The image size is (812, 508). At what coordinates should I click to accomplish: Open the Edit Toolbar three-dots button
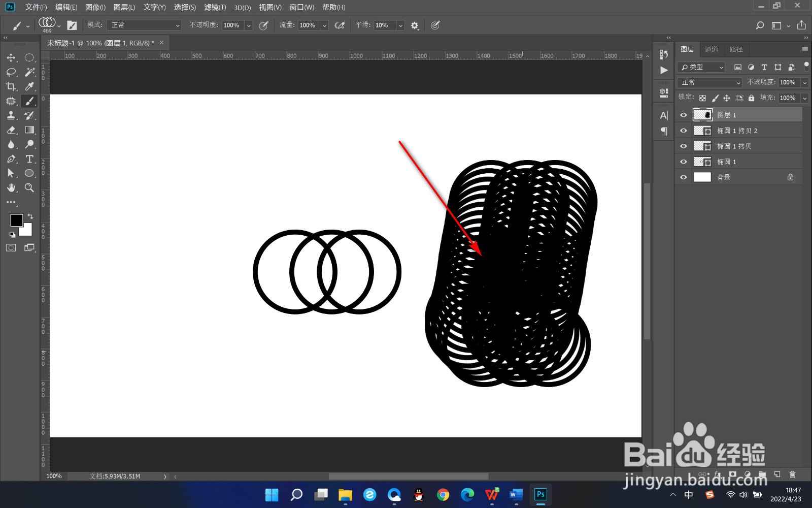[11, 202]
